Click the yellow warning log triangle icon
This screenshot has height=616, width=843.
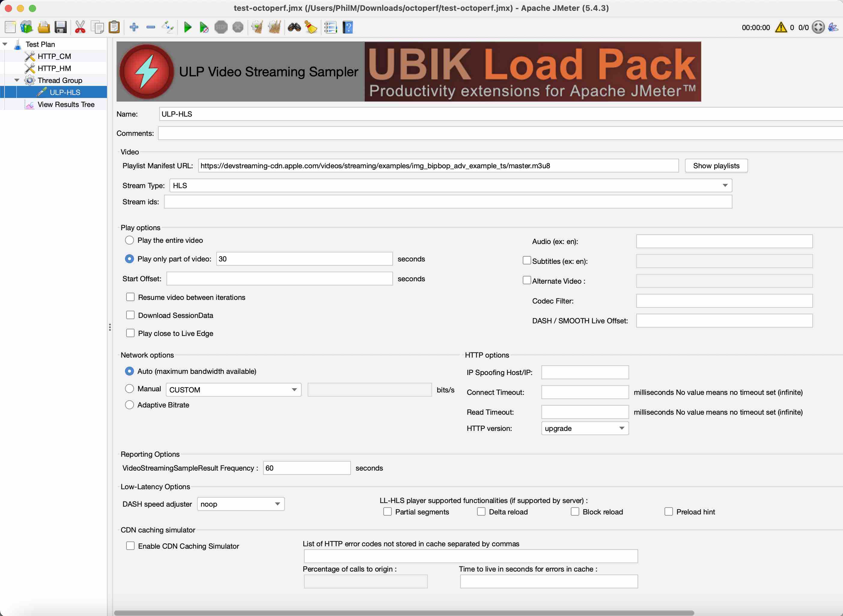tap(781, 27)
